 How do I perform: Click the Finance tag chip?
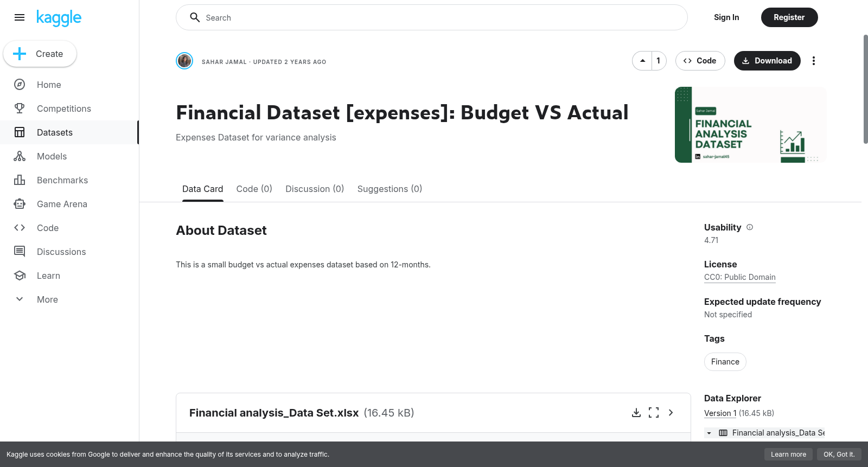click(725, 362)
